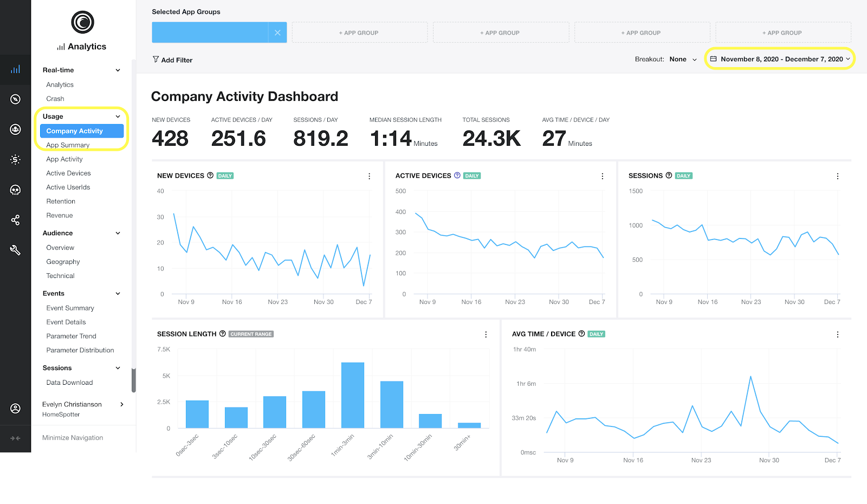Open the wrench settings icon in sidebar

point(15,250)
